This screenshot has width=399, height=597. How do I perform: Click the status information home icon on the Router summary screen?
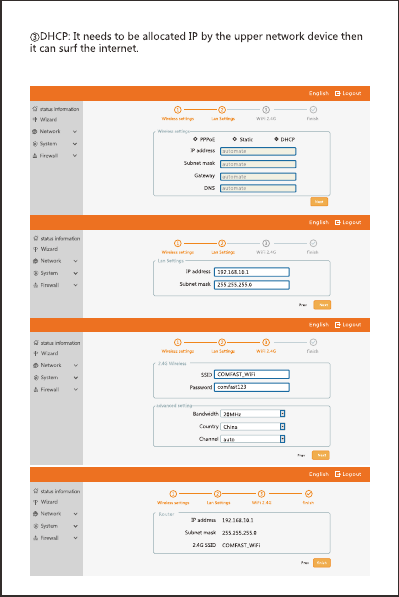36,491
